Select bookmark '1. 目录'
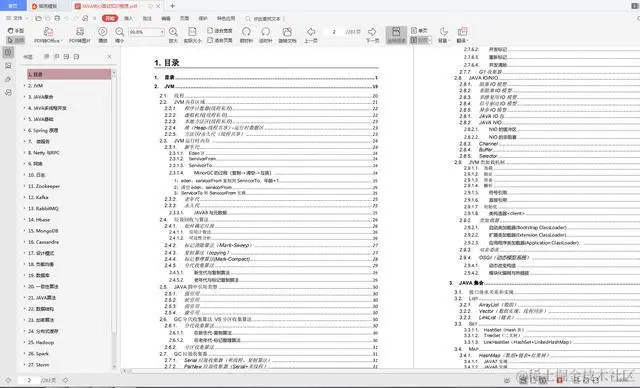This screenshot has height=388, width=640. pos(69,74)
